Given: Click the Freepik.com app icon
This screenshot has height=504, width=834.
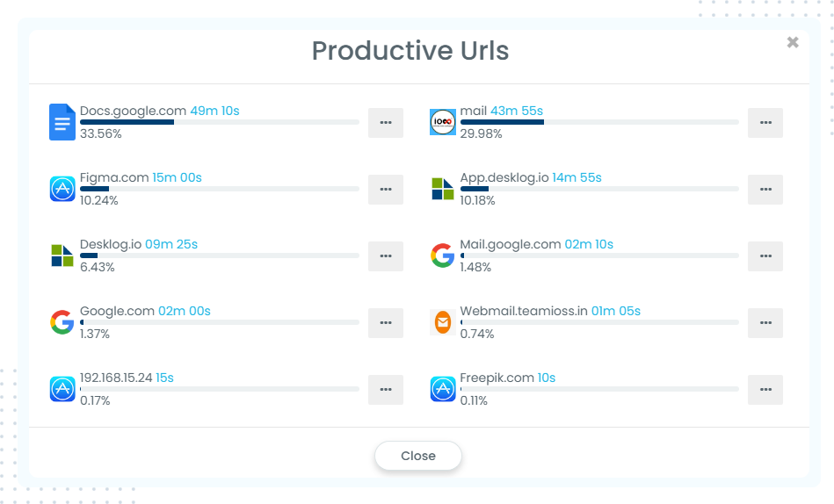Looking at the screenshot, I should tap(443, 389).
